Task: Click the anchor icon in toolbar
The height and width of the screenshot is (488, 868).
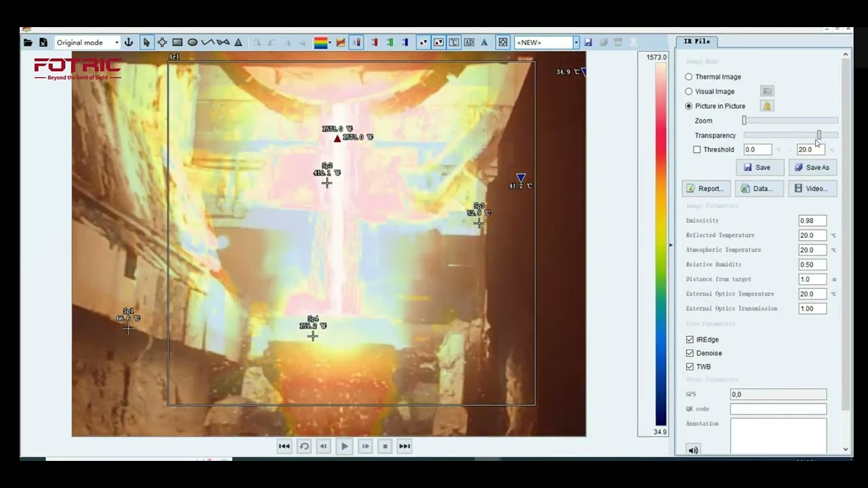Action: tap(128, 43)
